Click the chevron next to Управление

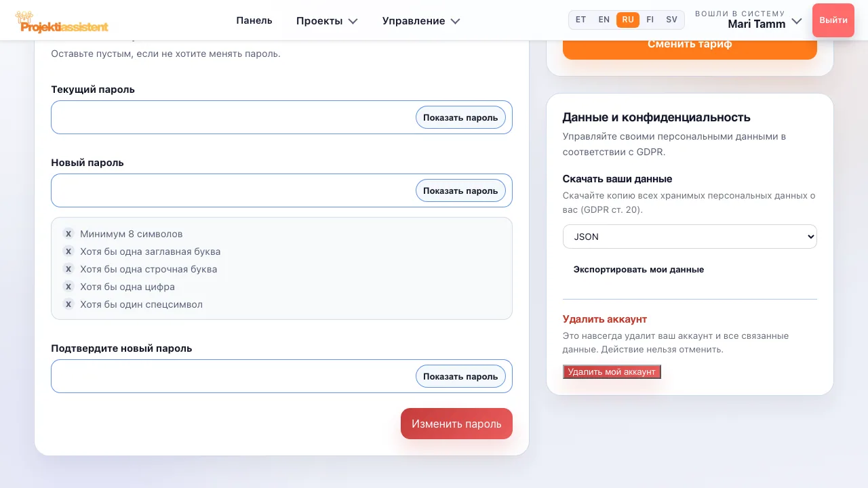pos(455,21)
